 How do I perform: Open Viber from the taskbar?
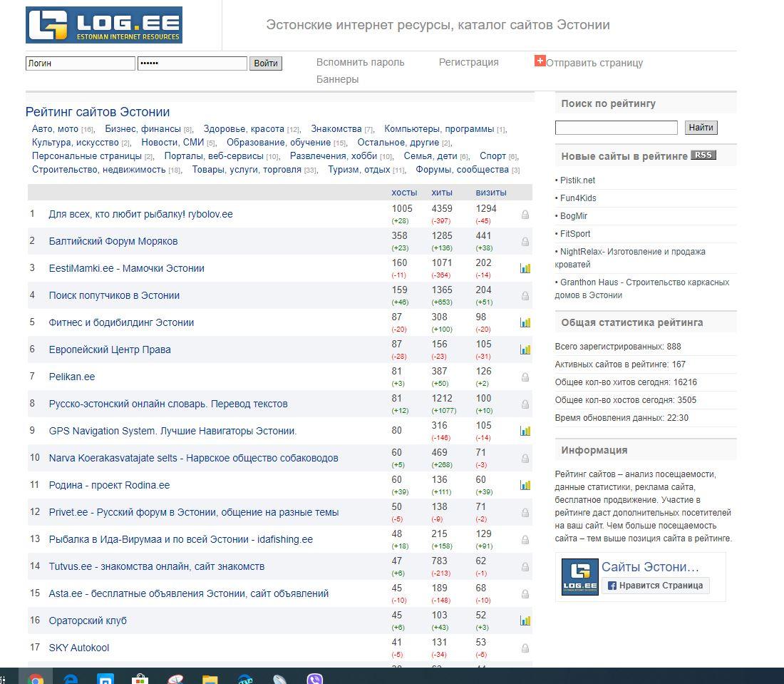coord(315,679)
